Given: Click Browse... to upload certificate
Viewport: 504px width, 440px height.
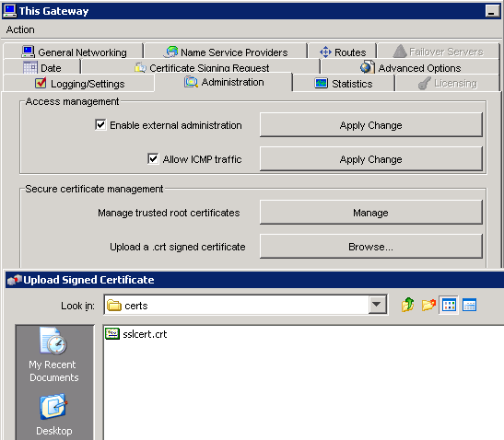Looking at the screenshot, I should pos(371,247).
